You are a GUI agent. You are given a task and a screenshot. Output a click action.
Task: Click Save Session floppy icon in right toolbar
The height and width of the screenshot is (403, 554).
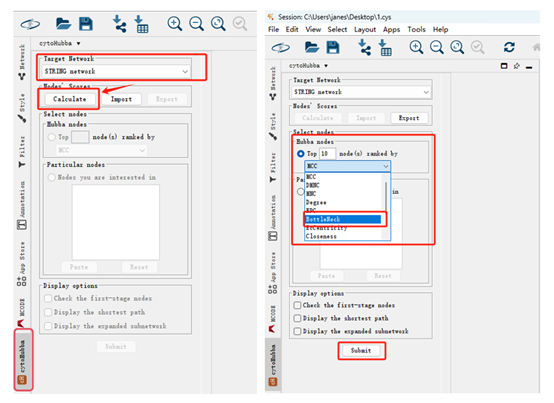[x=332, y=47]
